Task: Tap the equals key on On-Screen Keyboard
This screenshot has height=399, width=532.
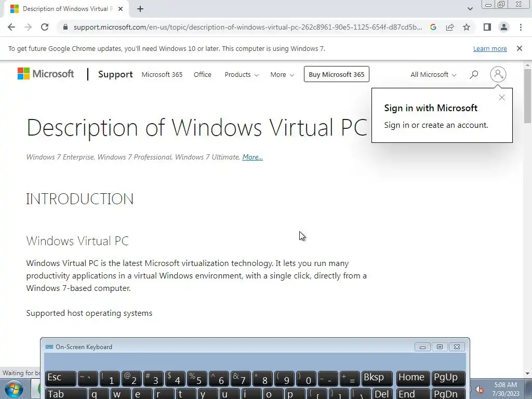Action: [350, 378]
